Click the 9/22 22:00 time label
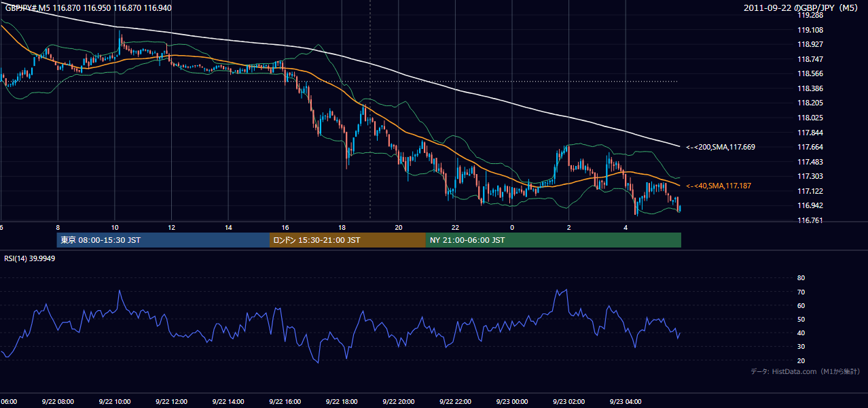This screenshot has height=408, width=868. coord(455,401)
